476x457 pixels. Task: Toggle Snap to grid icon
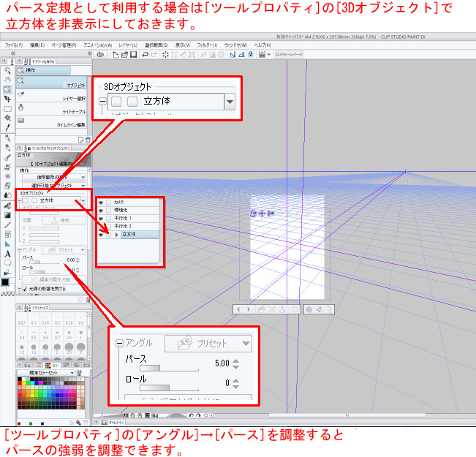(x=251, y=55)
